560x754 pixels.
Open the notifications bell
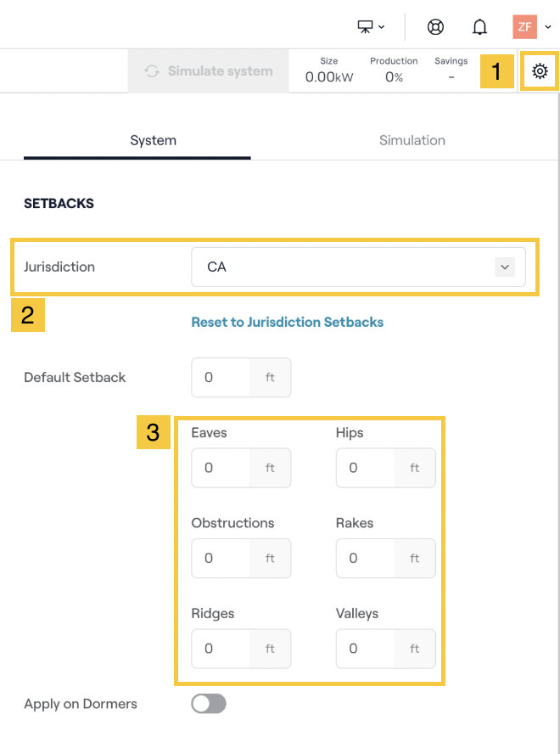[x=480, y=26]
